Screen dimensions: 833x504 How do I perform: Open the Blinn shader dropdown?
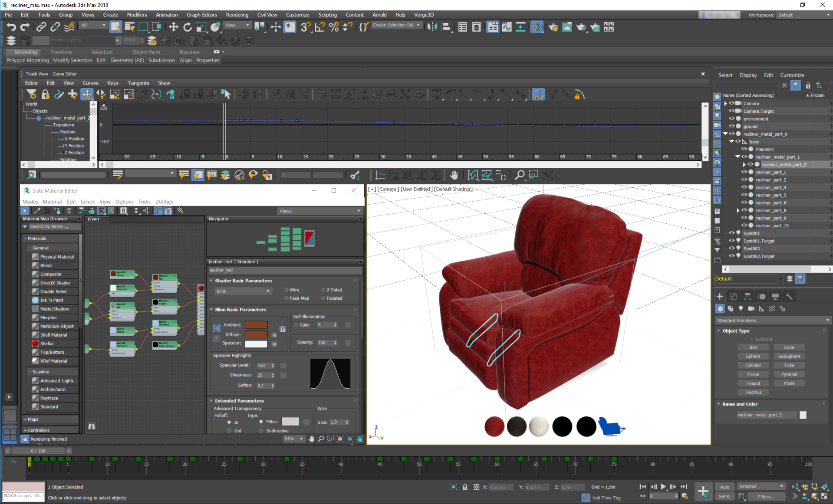coord(243,291)
